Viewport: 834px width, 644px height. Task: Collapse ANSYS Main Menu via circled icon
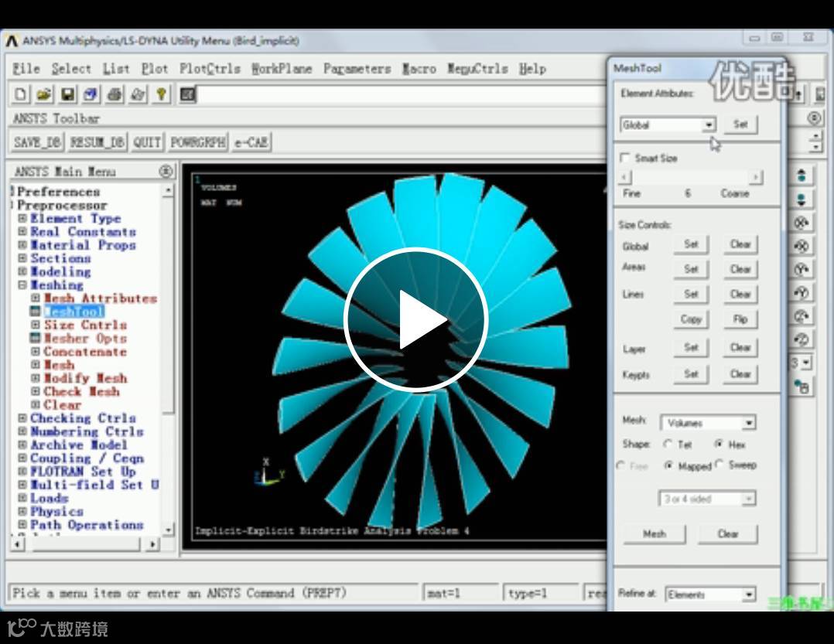(x=166, y=171)
